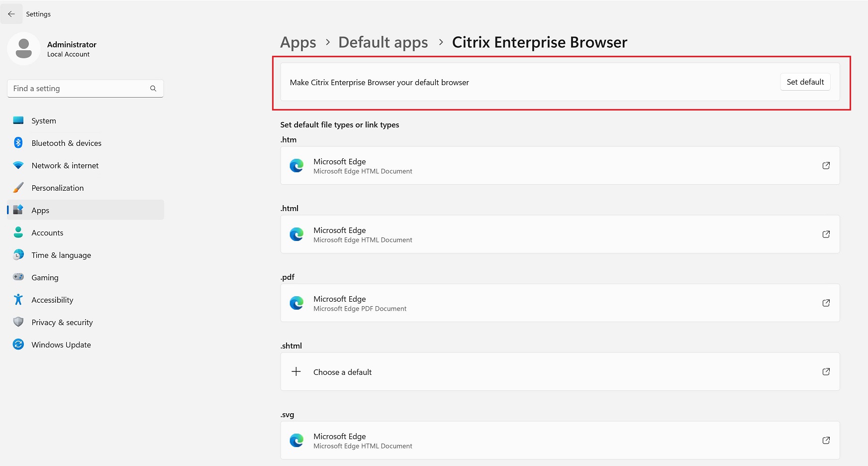Go back using the Settings back arrow
Viewport: 868px width, 466px height.
11,14
